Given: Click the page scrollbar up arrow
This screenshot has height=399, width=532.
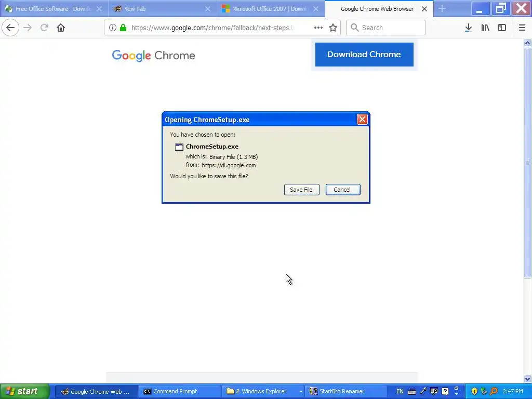Looking at the screenshot, I should tap(527, 43).
